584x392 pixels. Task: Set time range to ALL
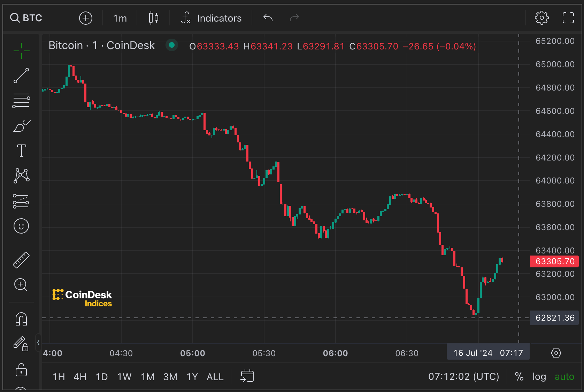pos(215,377)
